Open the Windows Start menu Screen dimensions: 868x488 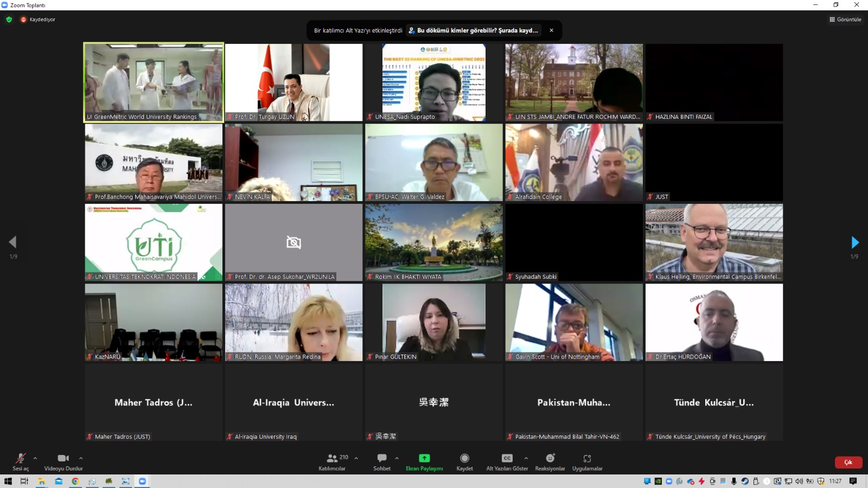pos(8,481)
